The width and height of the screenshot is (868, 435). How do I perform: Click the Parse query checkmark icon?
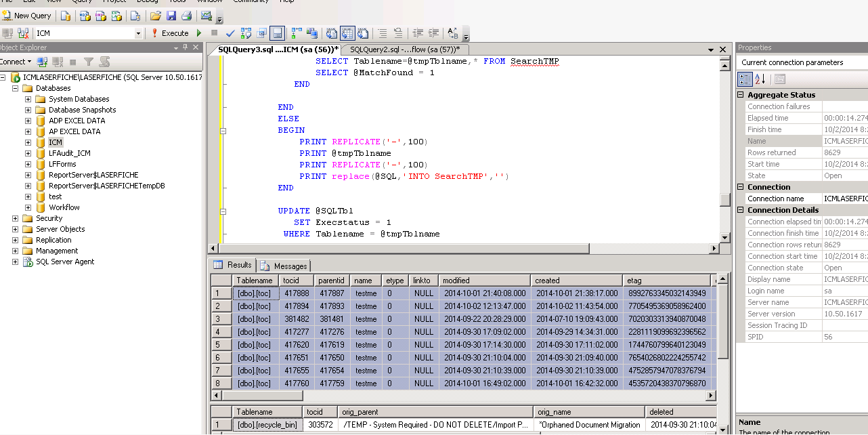coord(230,33)
